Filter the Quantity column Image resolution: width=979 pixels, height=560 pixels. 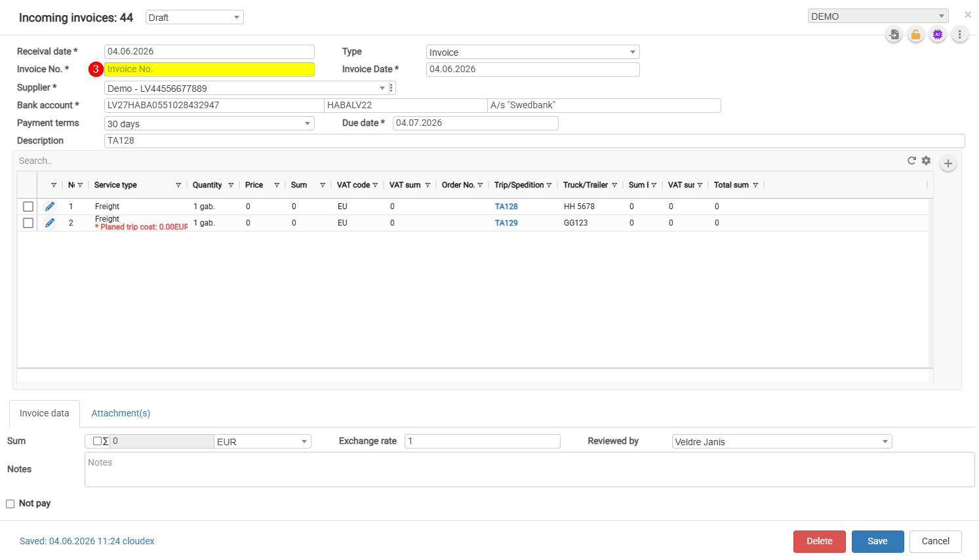click(x=231, y=185)
